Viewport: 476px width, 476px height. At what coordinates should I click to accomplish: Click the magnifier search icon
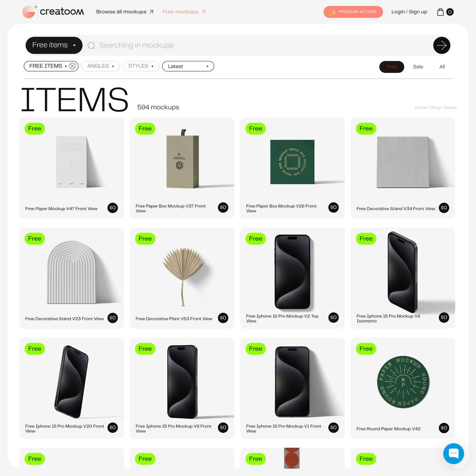(91, 46)
